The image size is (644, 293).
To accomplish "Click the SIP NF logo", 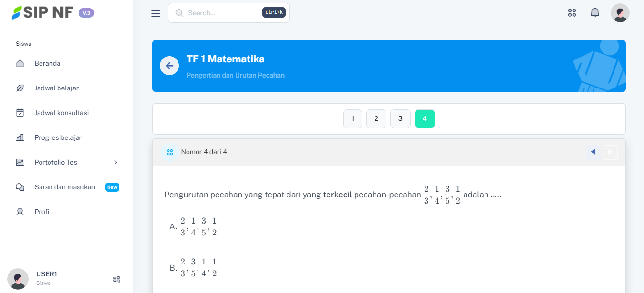I will pyautogui.click(x=42, y=13).
